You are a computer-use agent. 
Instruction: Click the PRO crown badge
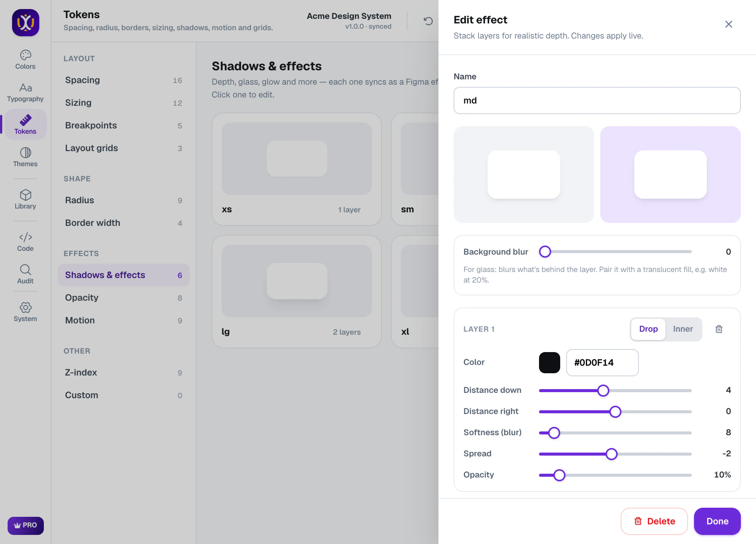[x=26, y=525]
